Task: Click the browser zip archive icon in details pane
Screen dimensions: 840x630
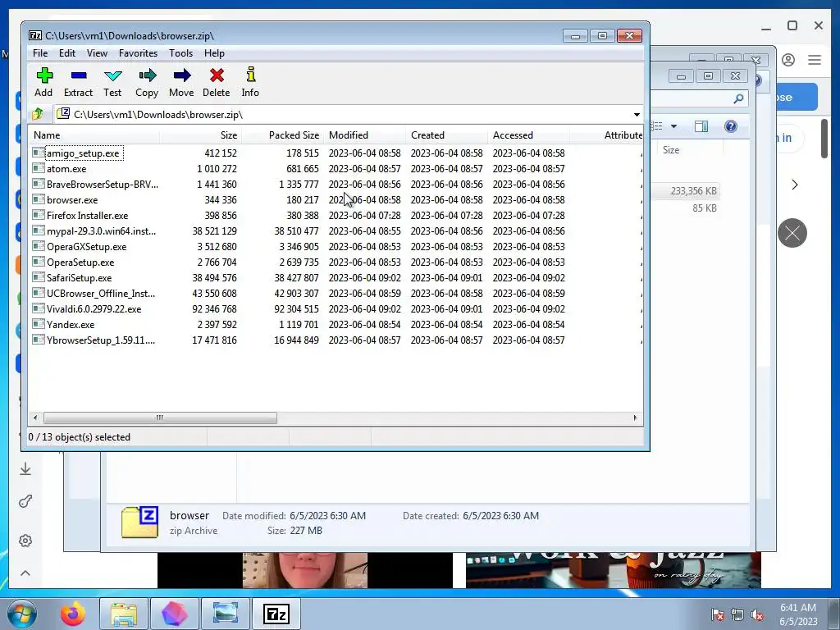Action: tap(139, 522)
